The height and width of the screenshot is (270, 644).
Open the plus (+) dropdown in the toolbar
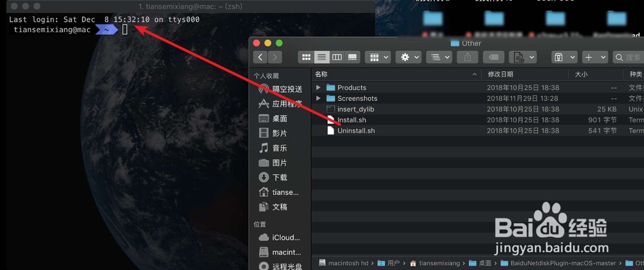point(594,57)
